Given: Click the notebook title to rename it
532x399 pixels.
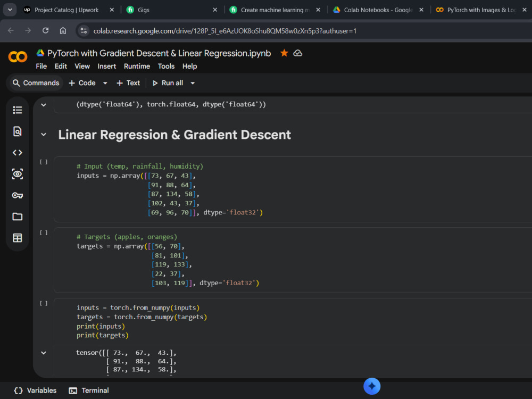Looking at the screenshot, I should (159, 53).
